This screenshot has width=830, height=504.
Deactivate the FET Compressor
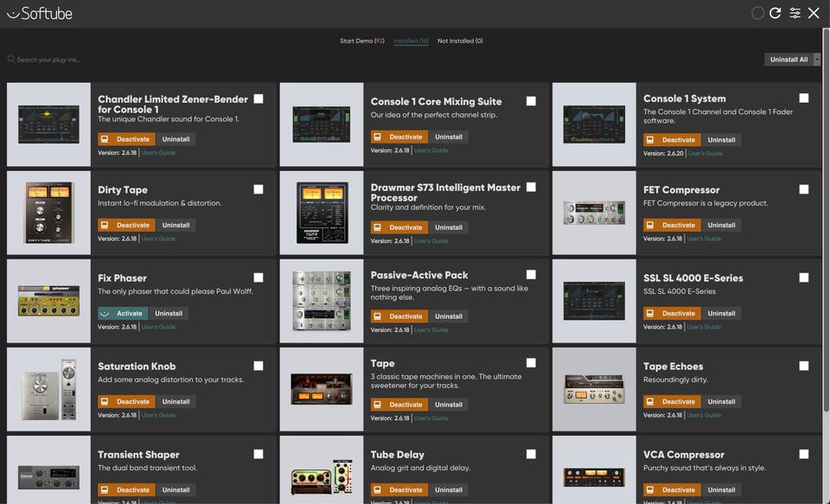point(673,225)
